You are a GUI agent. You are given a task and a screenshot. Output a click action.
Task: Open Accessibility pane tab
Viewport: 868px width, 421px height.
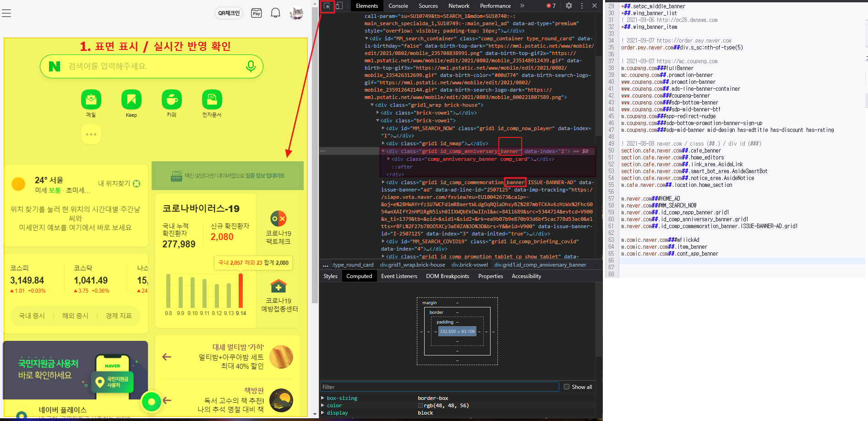526,276
